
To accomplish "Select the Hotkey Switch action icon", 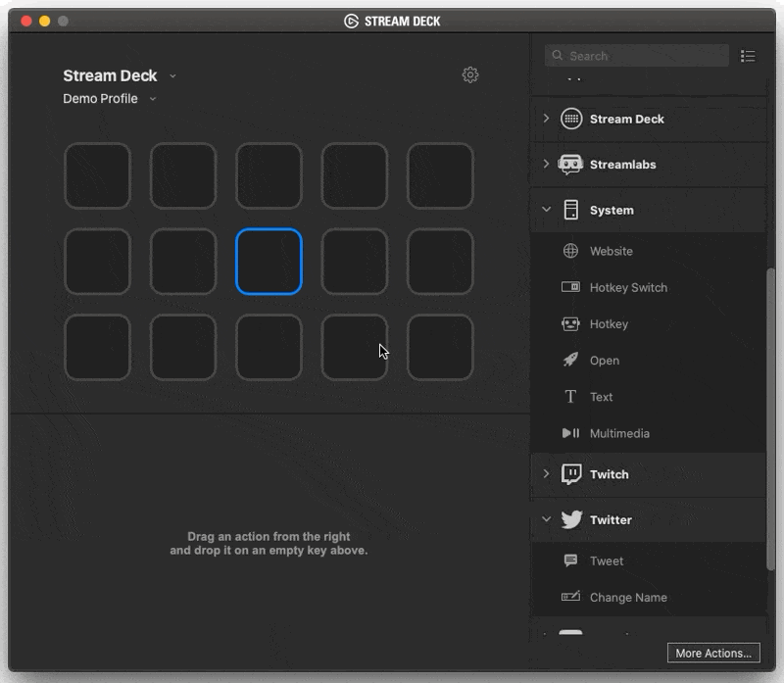I will [x=570, y=287].
